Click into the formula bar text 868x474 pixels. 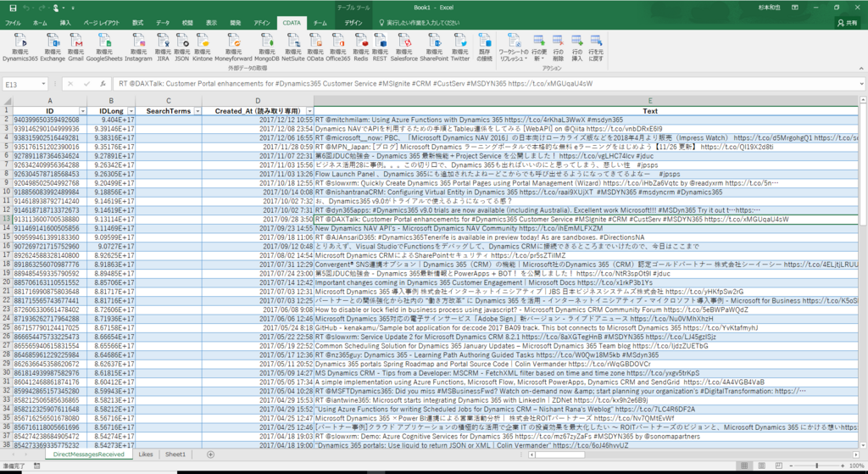[x=486, y=84]
